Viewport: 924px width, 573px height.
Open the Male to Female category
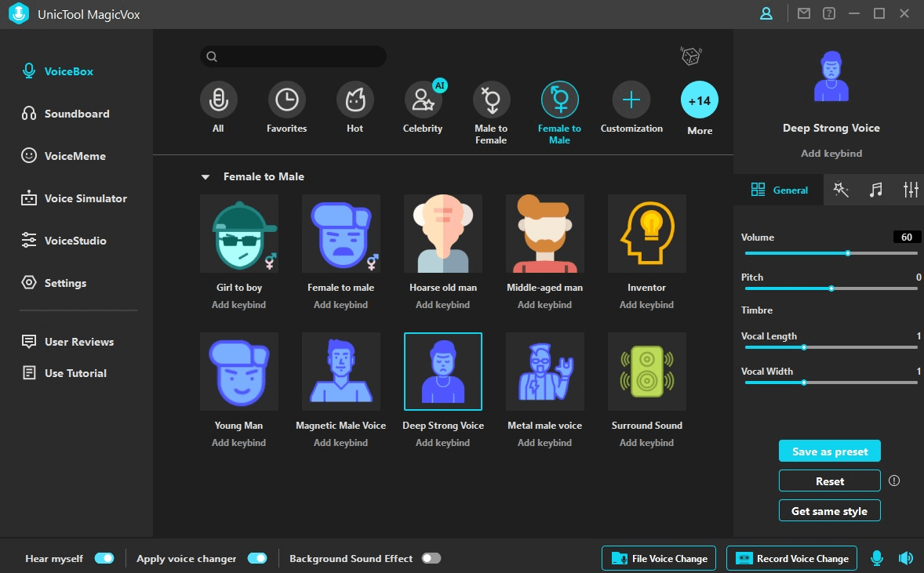coord(491,100)
